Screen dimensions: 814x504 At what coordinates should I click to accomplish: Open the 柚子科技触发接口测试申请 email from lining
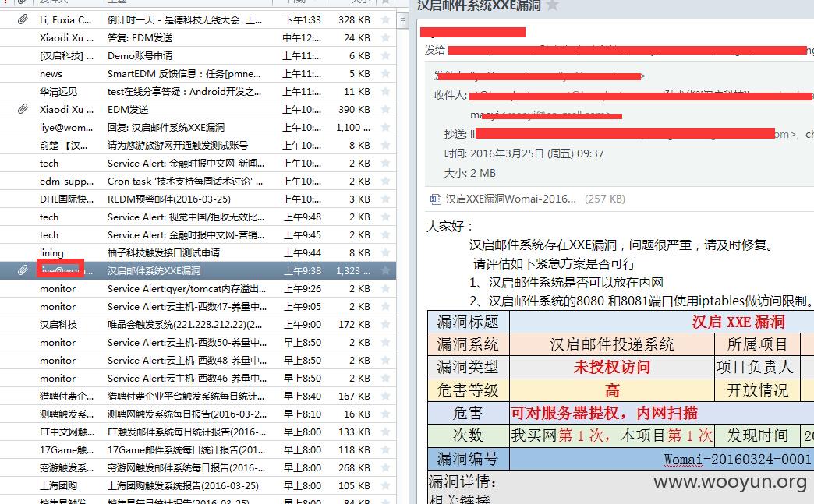tap(198, 252)
